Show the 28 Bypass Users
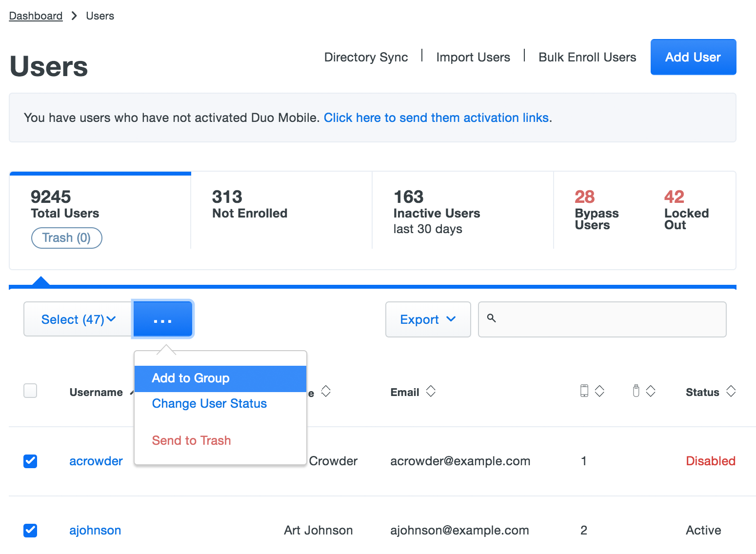The height and width of the screenshot is (554, 756). (x=597, y=210)
